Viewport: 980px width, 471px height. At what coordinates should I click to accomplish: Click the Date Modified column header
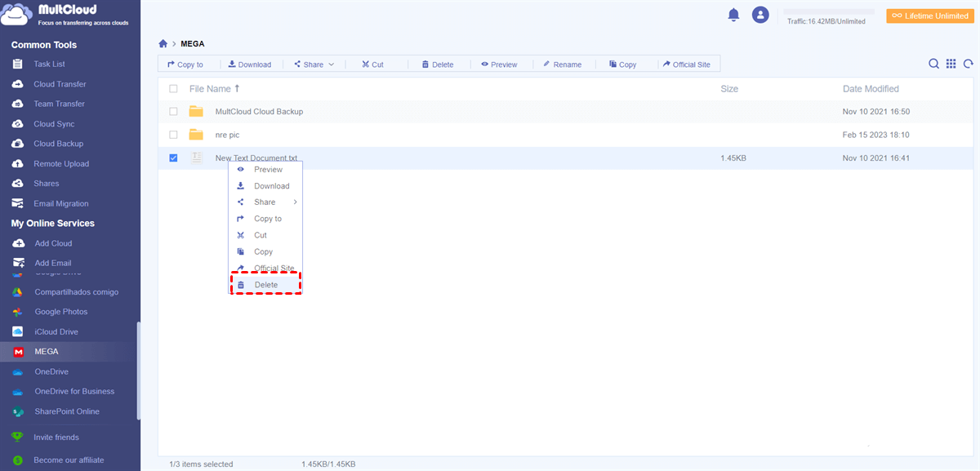[x=871, y=89]
